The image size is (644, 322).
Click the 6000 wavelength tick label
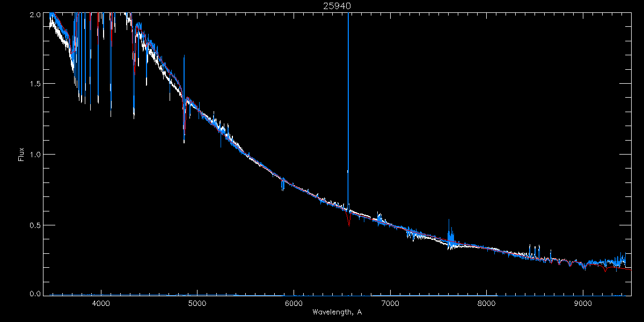click(294, 303)
